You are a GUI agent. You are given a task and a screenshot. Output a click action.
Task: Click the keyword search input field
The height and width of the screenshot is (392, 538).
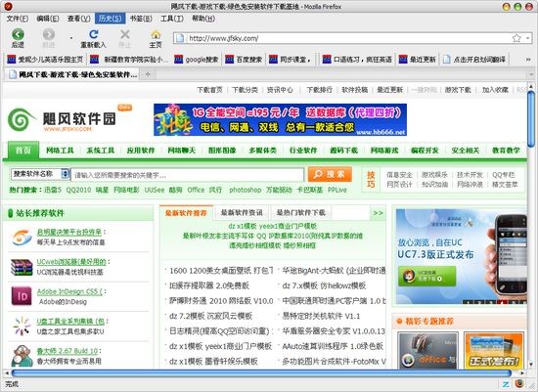click(x=188, y=175)
